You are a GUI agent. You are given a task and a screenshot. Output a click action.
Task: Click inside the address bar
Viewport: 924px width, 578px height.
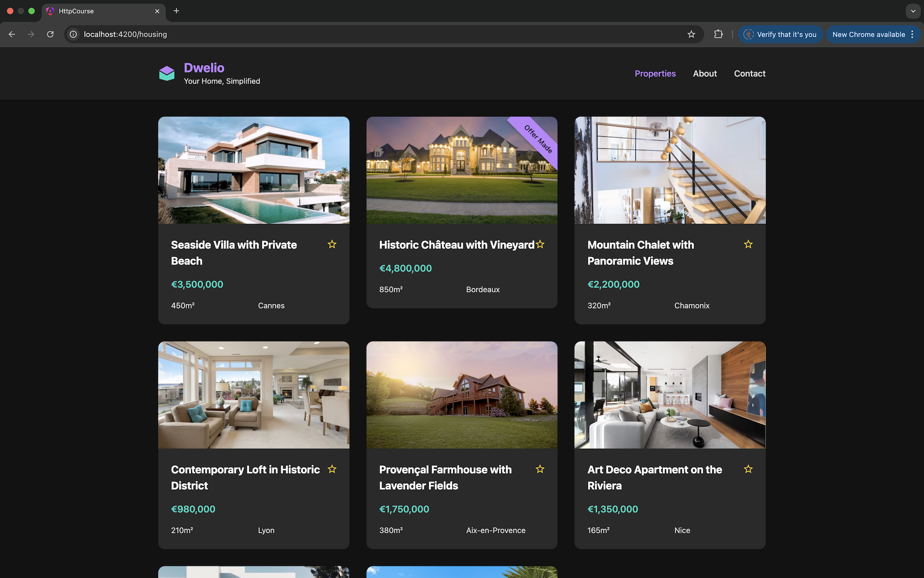(x=337, y=34)
